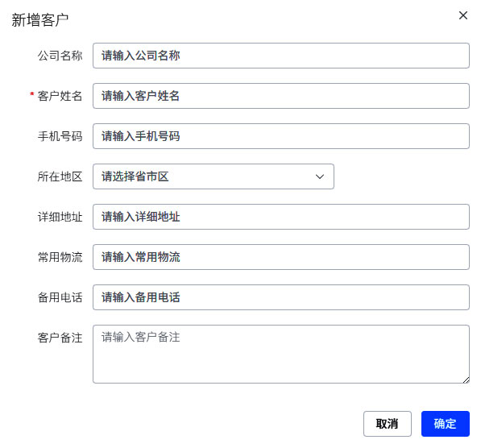Click the 备用电话 field label
The height and width of the screenshot is (448, 481).
pyautogui.click(x=60, y=297)
